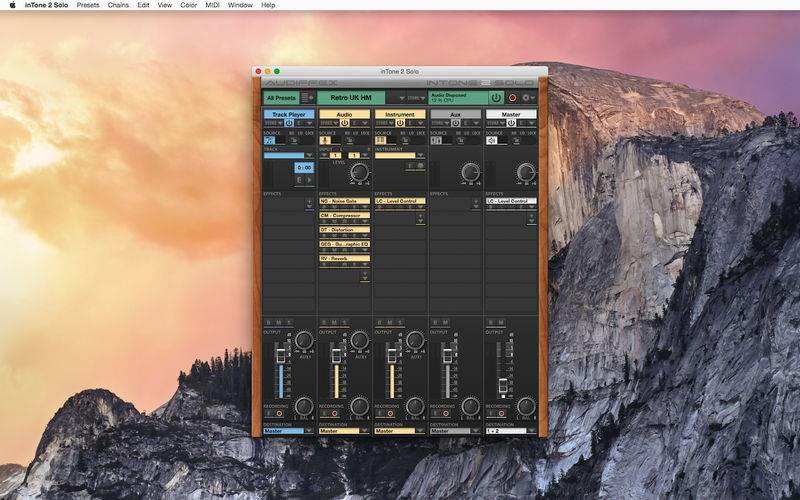Open the Chains menu

118,5
